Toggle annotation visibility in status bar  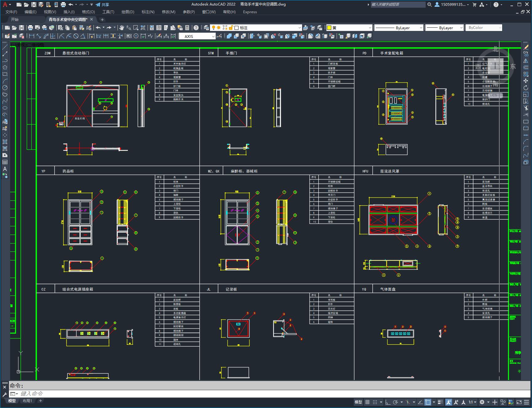click(449, 402)
